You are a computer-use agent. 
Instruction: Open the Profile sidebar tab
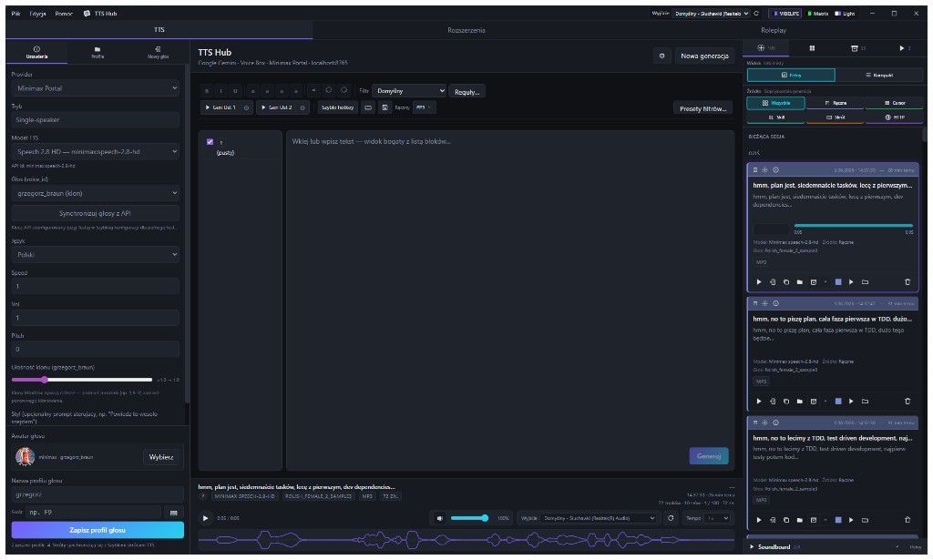[97, 52]
